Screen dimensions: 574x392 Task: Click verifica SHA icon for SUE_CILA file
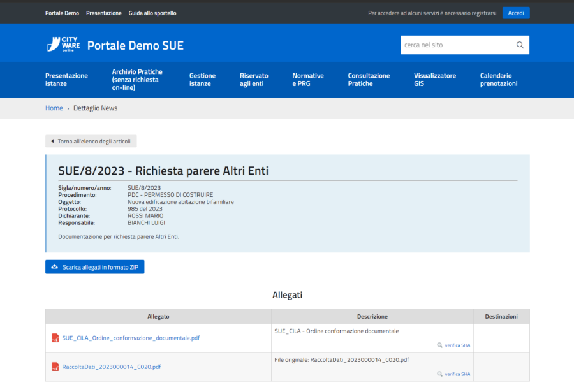pos(439,345)
